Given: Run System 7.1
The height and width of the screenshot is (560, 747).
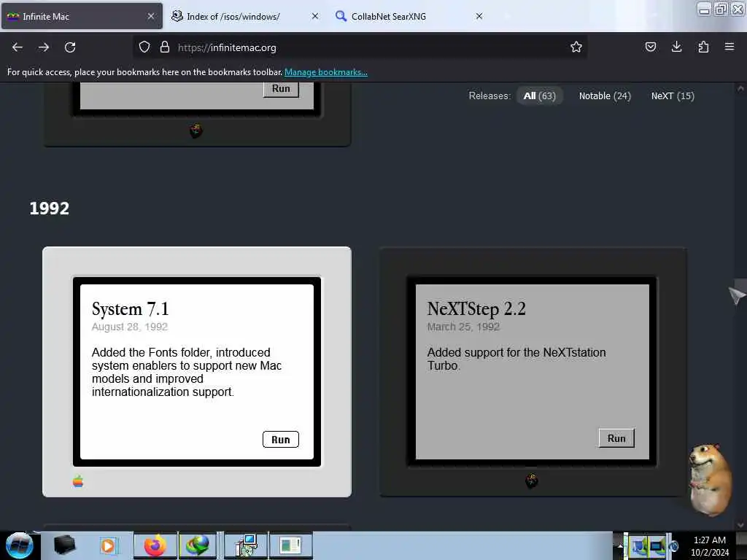Looking at the screenshot, I should (281, 440).
